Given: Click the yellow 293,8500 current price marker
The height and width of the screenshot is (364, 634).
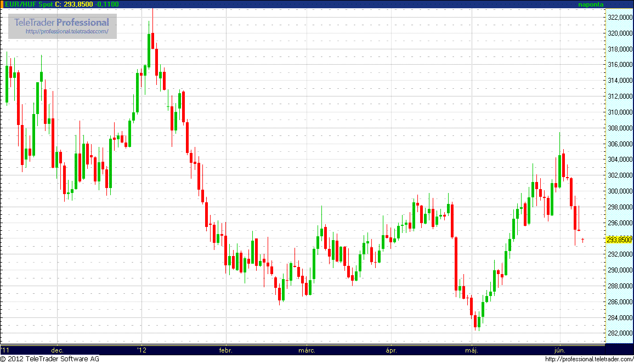Looking at the screenshot, I should pos(619,240).
